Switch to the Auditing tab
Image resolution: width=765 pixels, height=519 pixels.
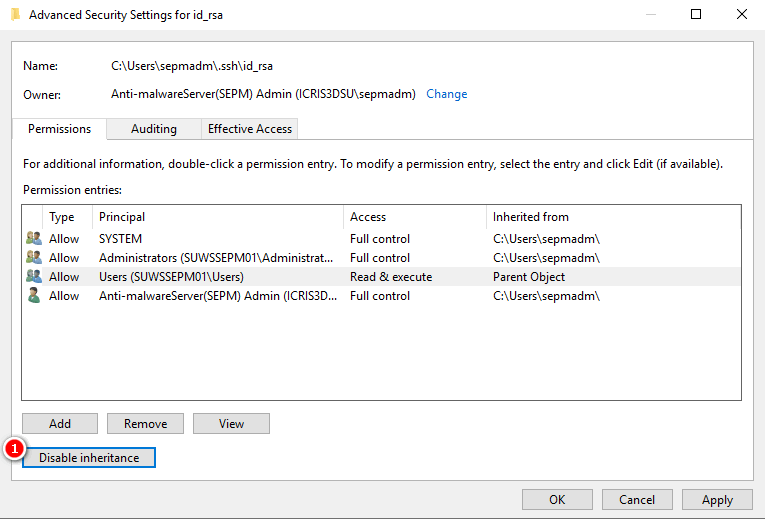pyautogui.click(x=153, y=129)
